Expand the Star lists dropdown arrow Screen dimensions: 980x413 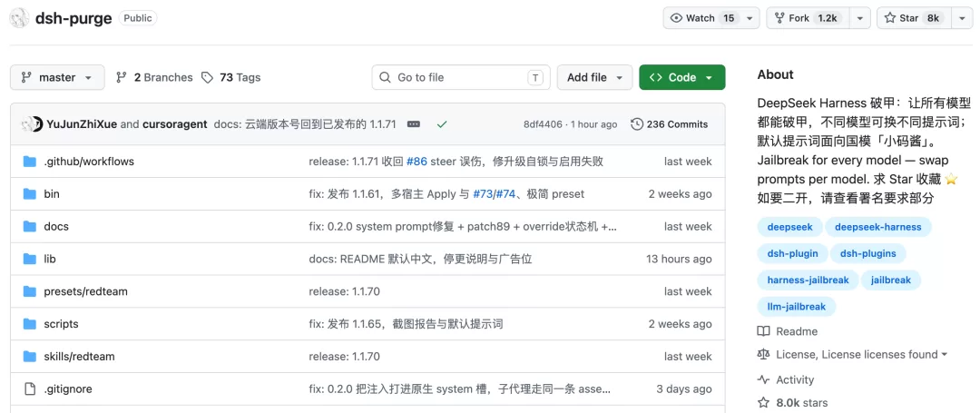[962, 18]
